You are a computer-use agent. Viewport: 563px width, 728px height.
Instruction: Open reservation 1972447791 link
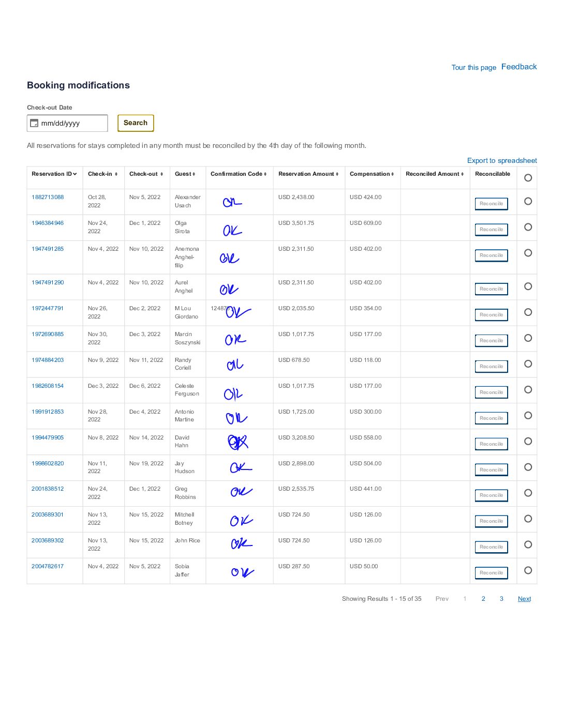pyautogui.click(x=48, y=308)
